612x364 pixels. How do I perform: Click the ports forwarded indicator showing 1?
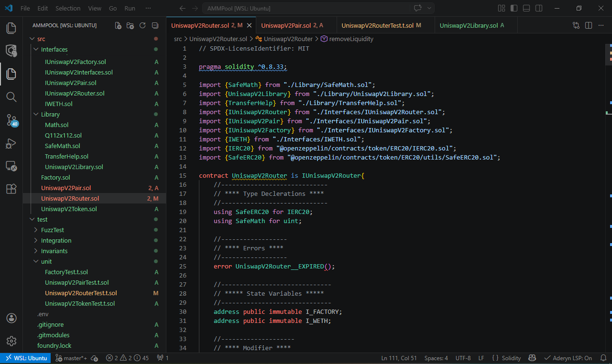pos(163,358)
